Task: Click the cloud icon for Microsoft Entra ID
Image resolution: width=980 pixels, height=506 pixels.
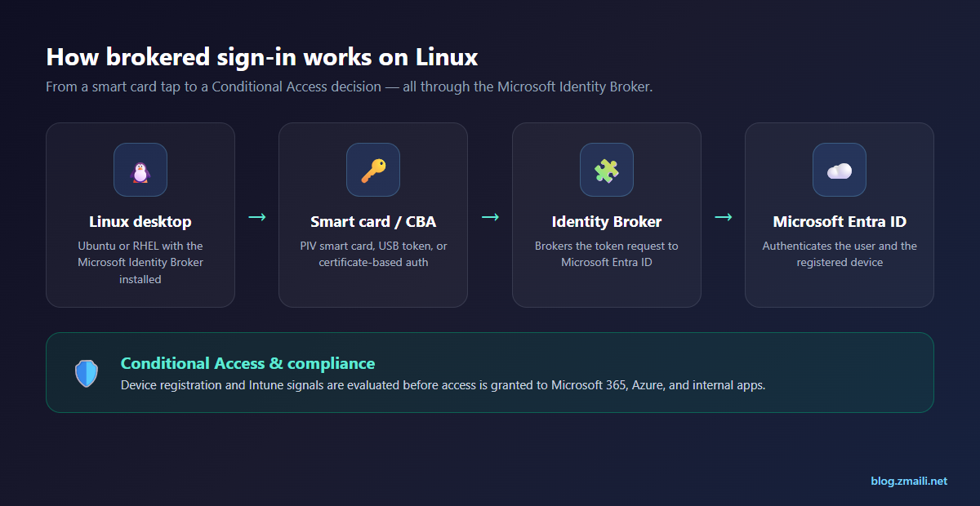Action: [840, 170]
